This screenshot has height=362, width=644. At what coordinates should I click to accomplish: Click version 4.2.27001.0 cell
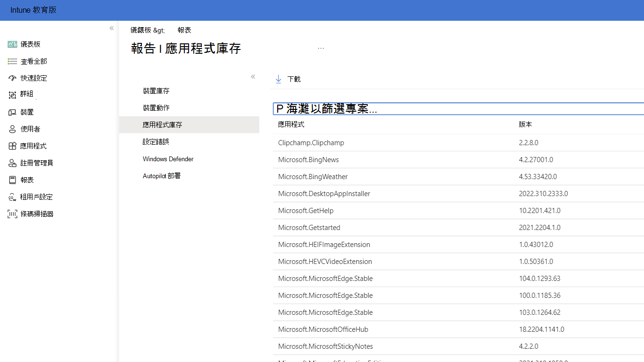tap(536, 160)
